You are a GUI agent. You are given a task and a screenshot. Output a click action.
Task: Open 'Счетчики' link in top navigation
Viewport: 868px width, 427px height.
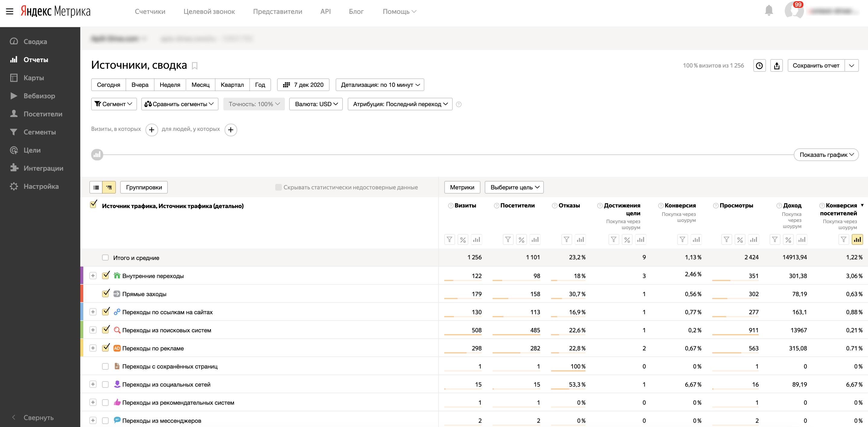[x=150, y=11]
